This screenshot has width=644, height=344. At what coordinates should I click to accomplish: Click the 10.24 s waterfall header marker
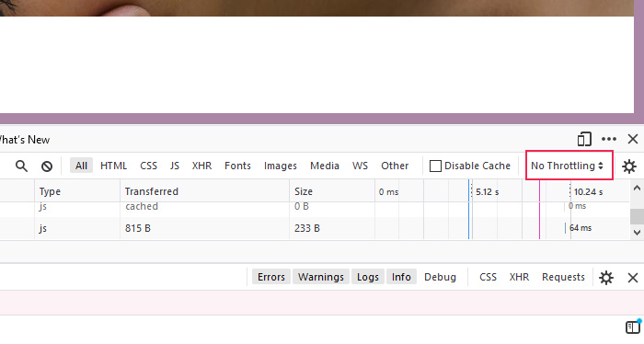pos(588,191)
